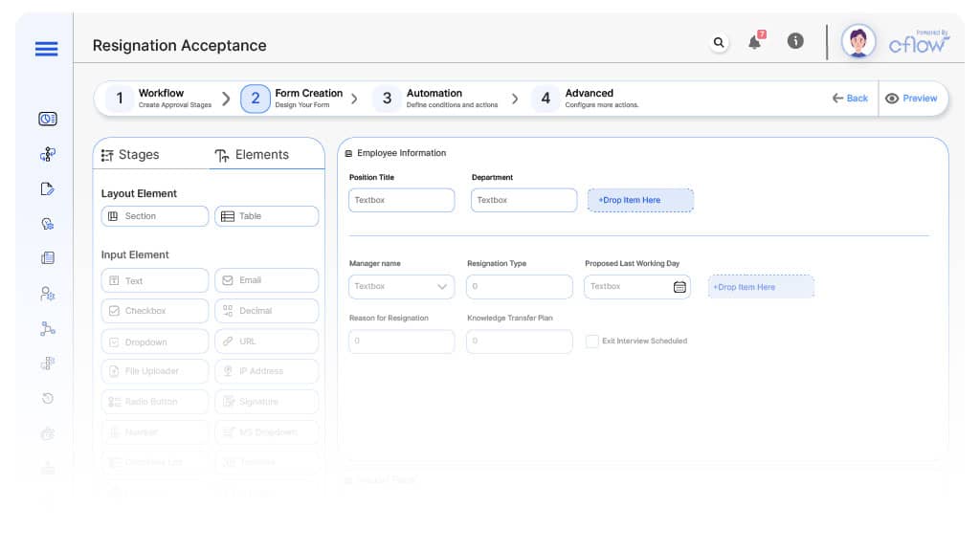Click the Resignation Acceptance title
Viewport: 980px width, 551px height.
(x=179, y=46)
